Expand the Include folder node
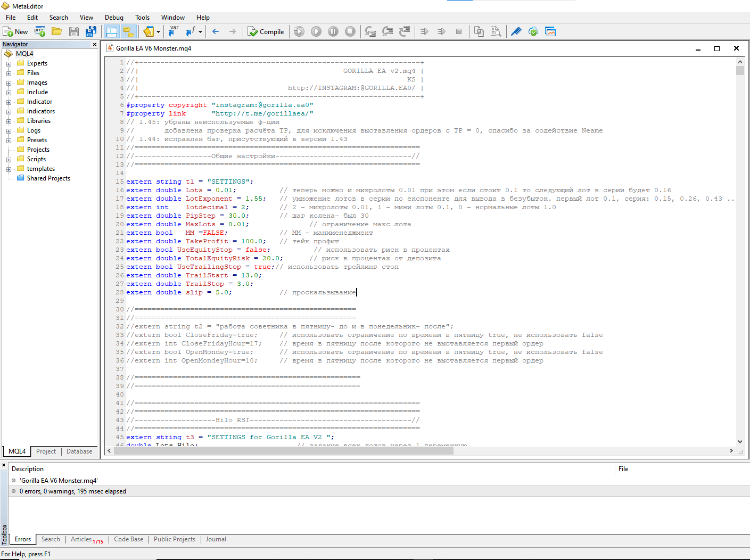750x560 pixels. (x=9, y=93)
